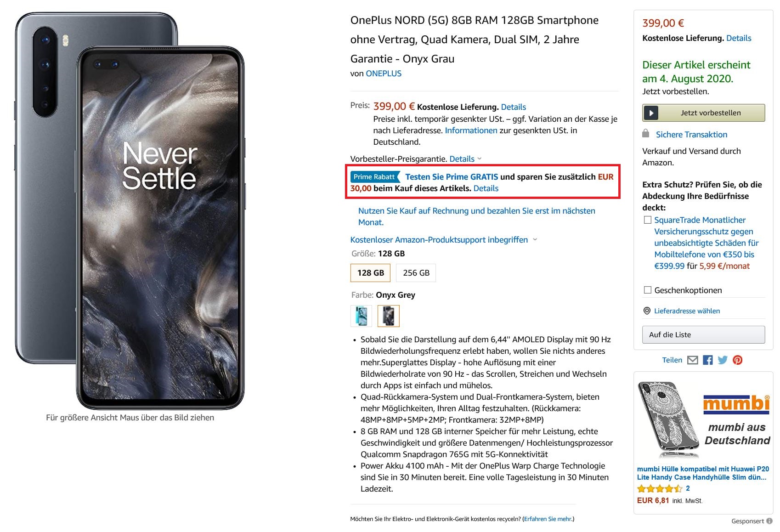
Task: Share product via email envelope icon
Action: pyautogui.click(x=692, y=360)
